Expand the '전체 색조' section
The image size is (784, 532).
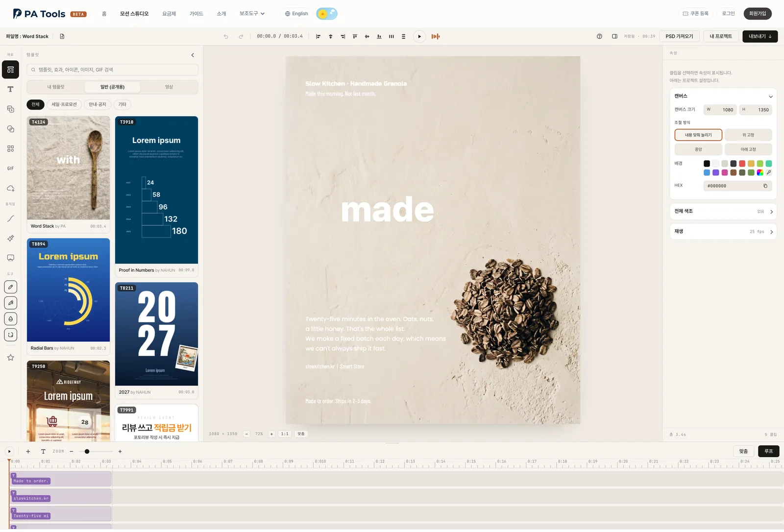click(x=723, y=212)
